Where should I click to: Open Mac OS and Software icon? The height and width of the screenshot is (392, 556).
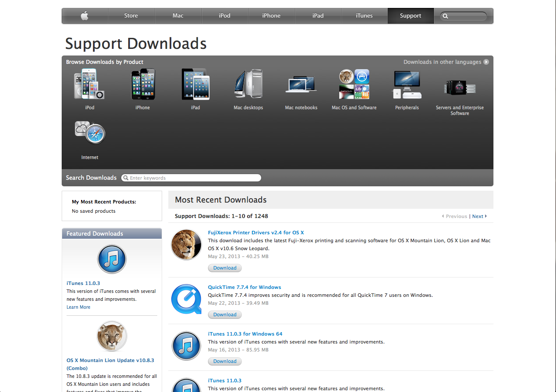(354, 84)
